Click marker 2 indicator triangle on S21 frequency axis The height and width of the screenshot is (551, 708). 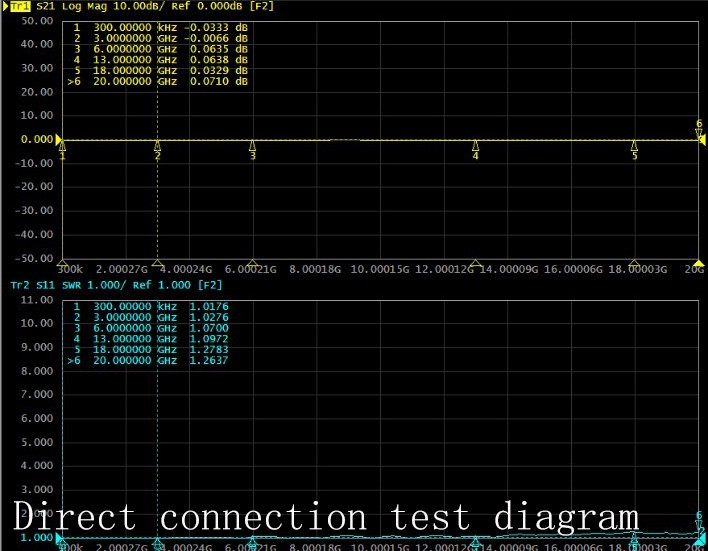[x=157, y=263]
